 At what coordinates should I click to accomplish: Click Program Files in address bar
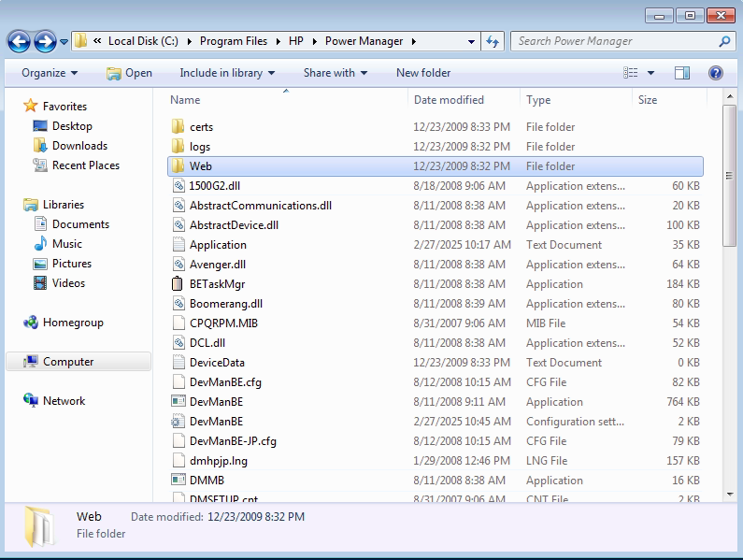(x=233, y=41)
